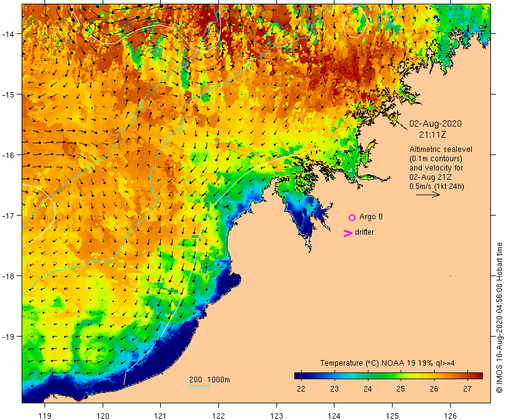Click longitude axis label 125
This screenshot has width=507, height=420.
click(x=392, y=416)
